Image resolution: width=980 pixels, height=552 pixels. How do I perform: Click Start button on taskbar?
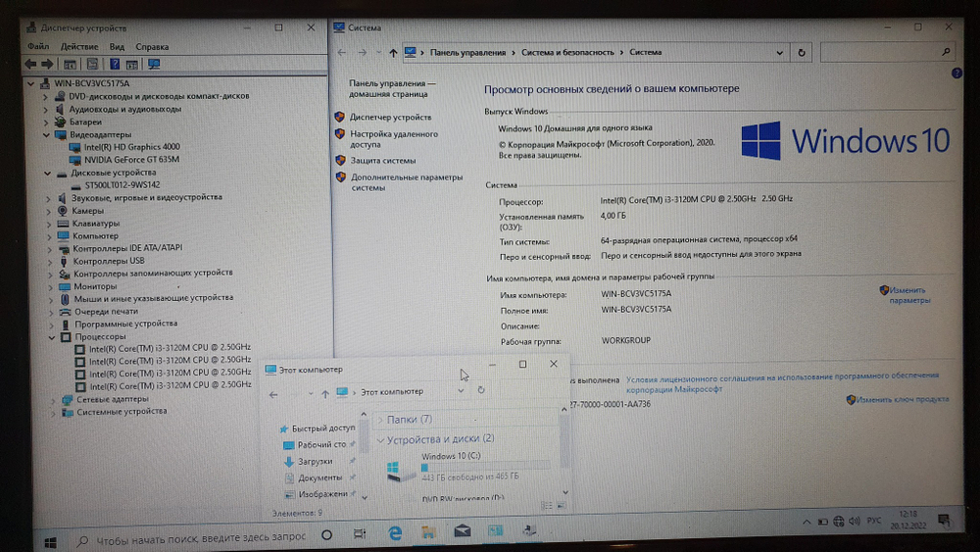[x=51, y=542]
